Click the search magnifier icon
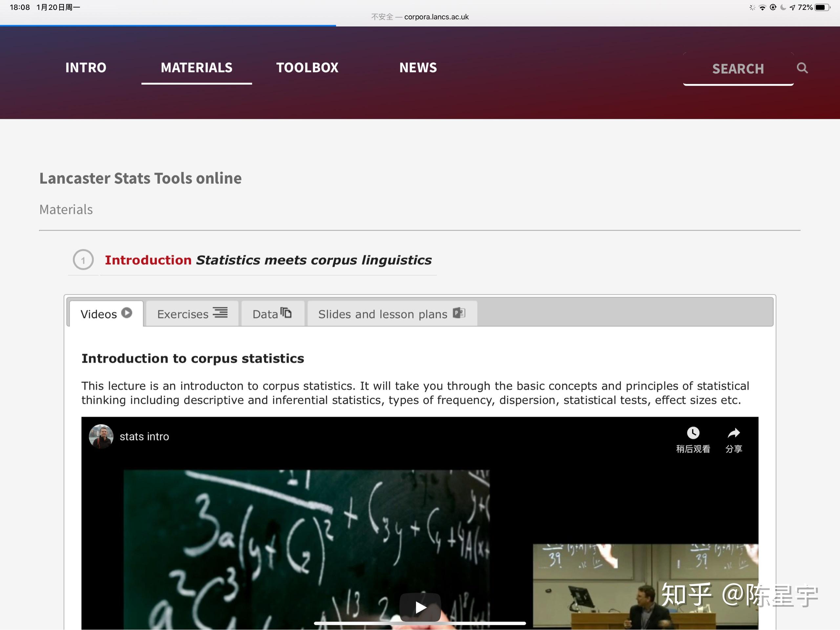840x630 pixels. [803, 68]
